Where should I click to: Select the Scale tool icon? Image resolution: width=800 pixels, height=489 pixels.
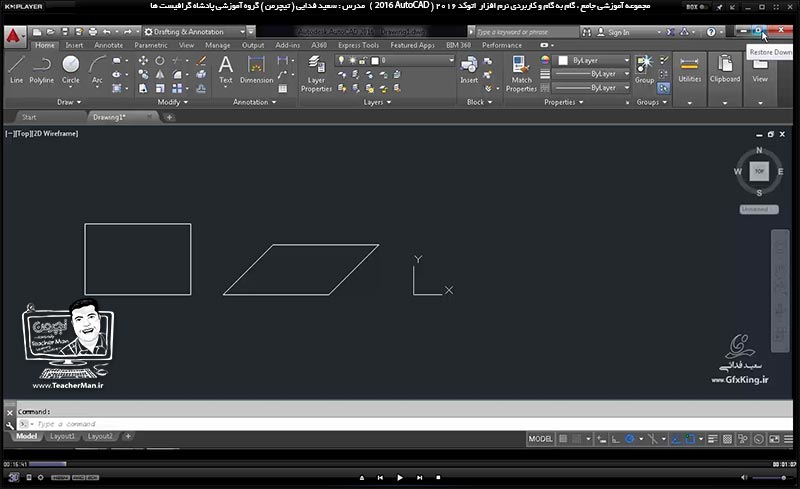point(160,88)
